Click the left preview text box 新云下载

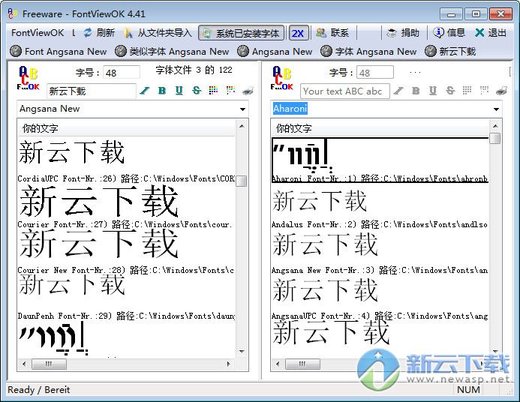click(x=91, y=91)
